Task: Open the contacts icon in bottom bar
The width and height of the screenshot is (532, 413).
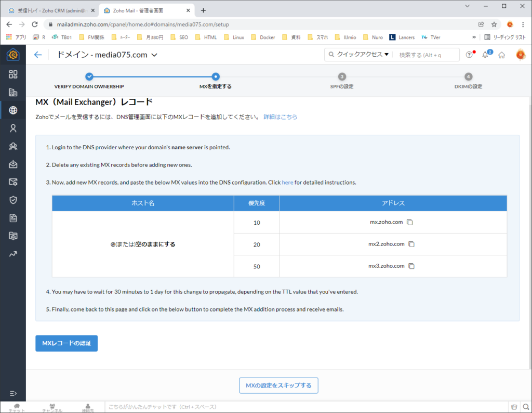Action: point(87,407)
